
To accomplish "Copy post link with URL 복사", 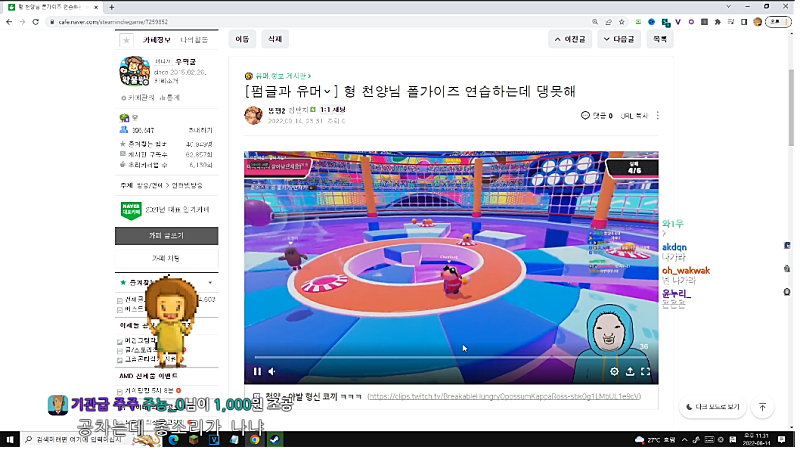I will click(x=634, y=116).
